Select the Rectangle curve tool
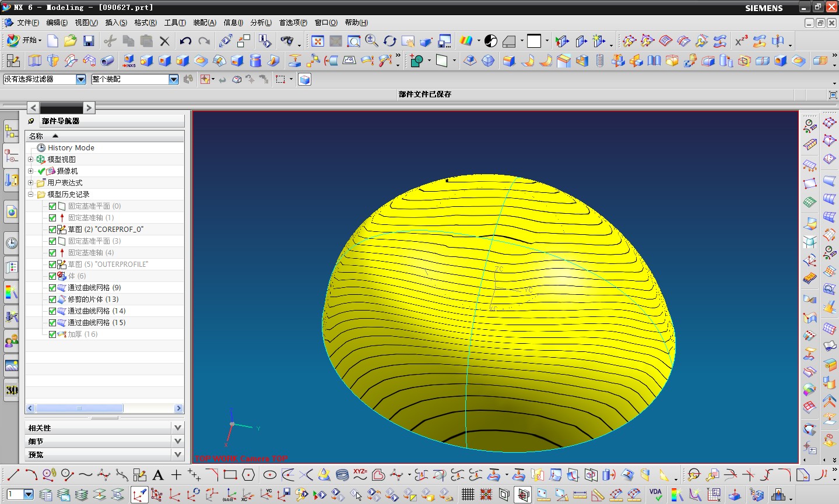The width and height of the screenshot is (839, 504). click(x=230, y=475)
